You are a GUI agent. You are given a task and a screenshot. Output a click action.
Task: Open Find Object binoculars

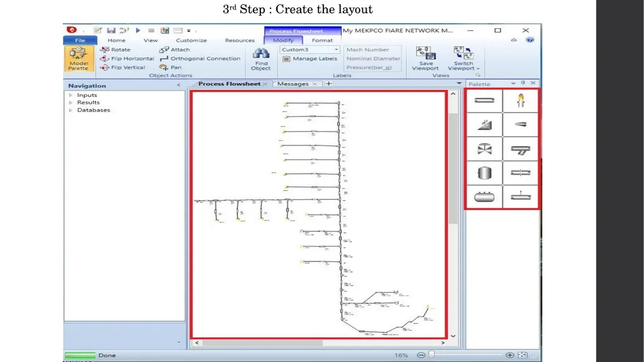(x=261, y=59)
